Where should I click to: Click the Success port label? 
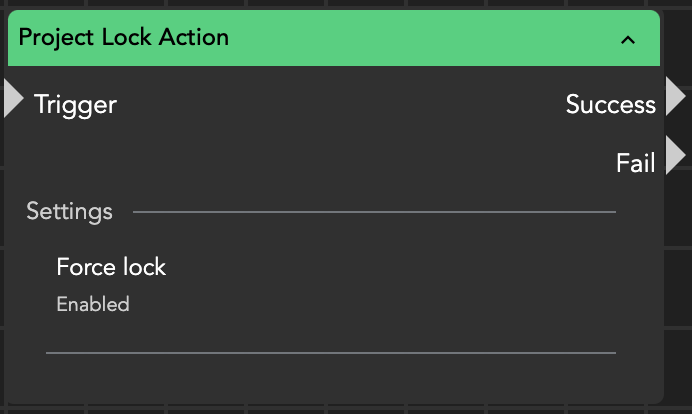pos(610,104)
